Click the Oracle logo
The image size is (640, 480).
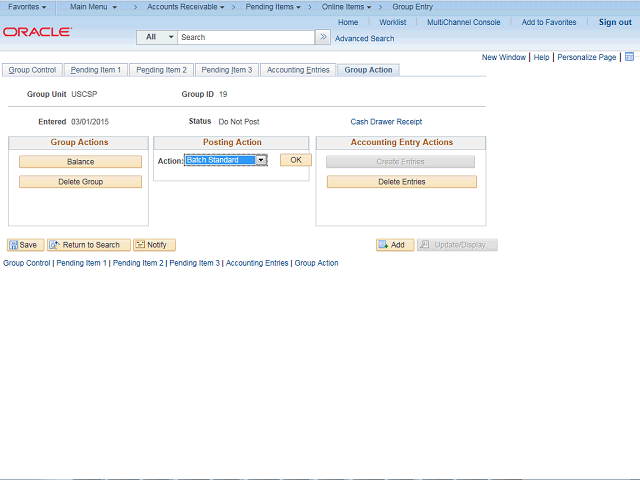click(x=37, y=32)
